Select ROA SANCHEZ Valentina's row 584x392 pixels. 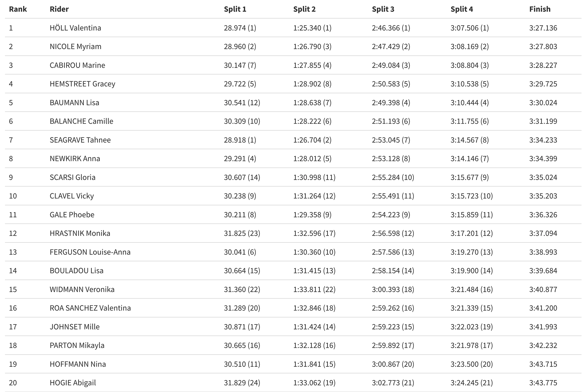coord(293,308)
